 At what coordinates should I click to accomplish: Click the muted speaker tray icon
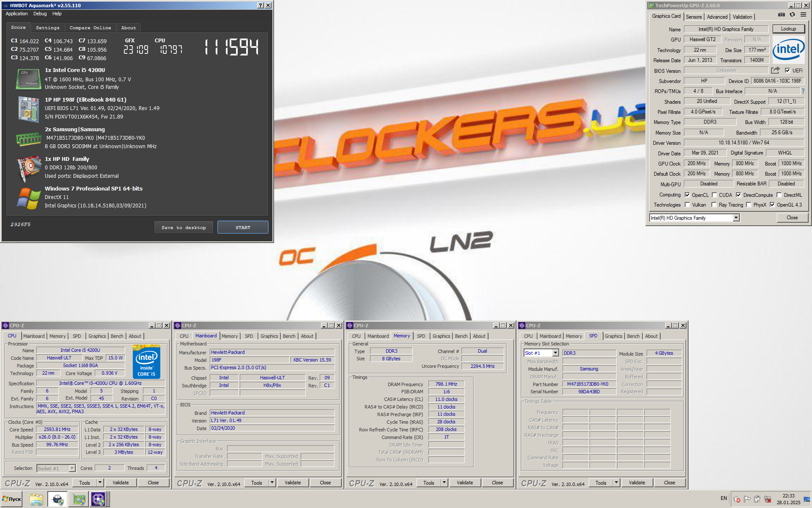click(x=737, y=499)
